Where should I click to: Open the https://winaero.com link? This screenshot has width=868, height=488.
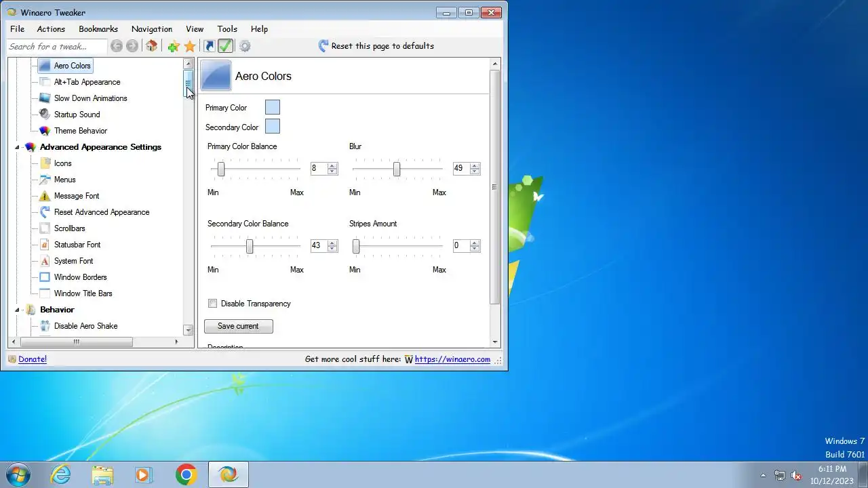click(452, 359)
